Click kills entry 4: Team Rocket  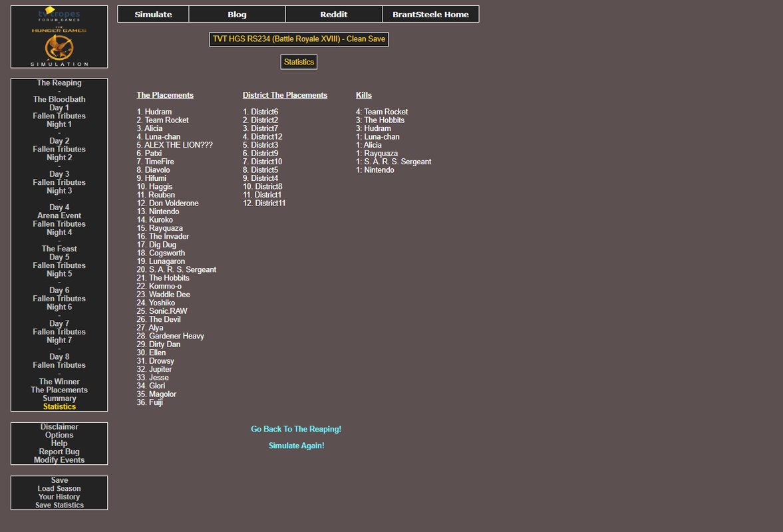point(382,112)
